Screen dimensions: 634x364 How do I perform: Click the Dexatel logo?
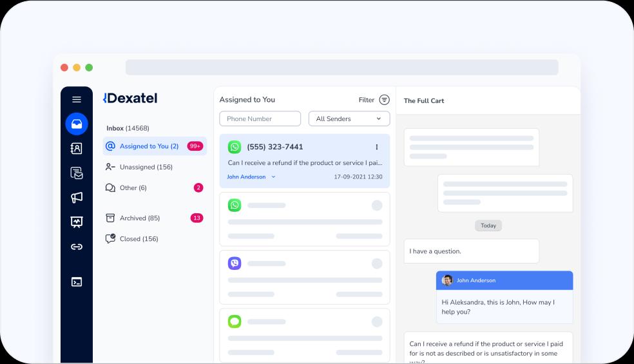click(130, 99)
